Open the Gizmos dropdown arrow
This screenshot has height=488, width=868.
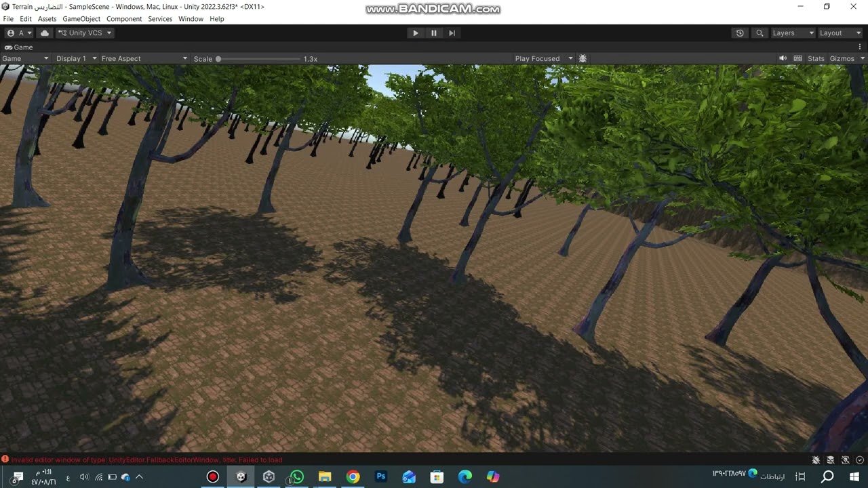pos(863,58)
